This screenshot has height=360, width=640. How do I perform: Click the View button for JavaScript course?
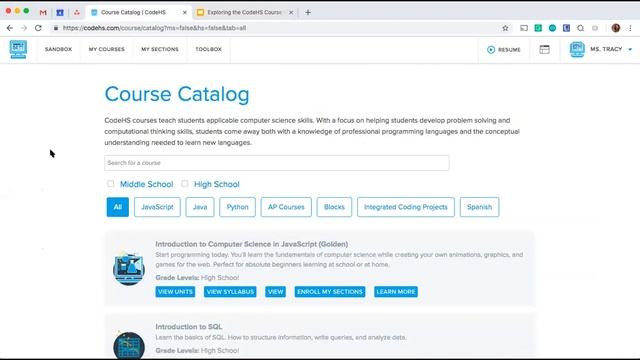(276, 291)
